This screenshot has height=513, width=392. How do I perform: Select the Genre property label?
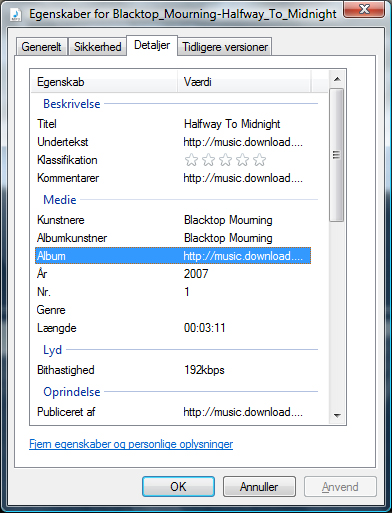click(x=51, y=310)
